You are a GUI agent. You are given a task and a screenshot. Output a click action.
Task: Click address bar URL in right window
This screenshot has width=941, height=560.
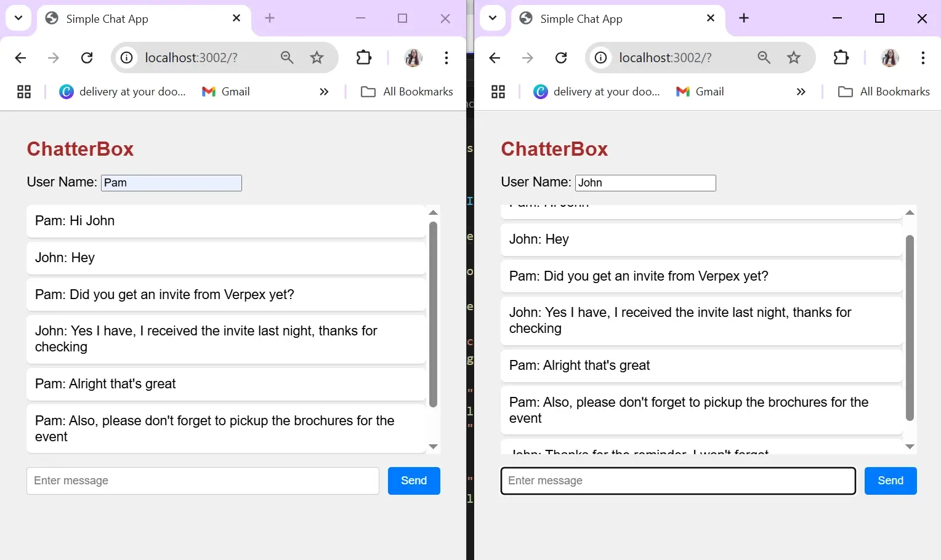tap(666, 58)
